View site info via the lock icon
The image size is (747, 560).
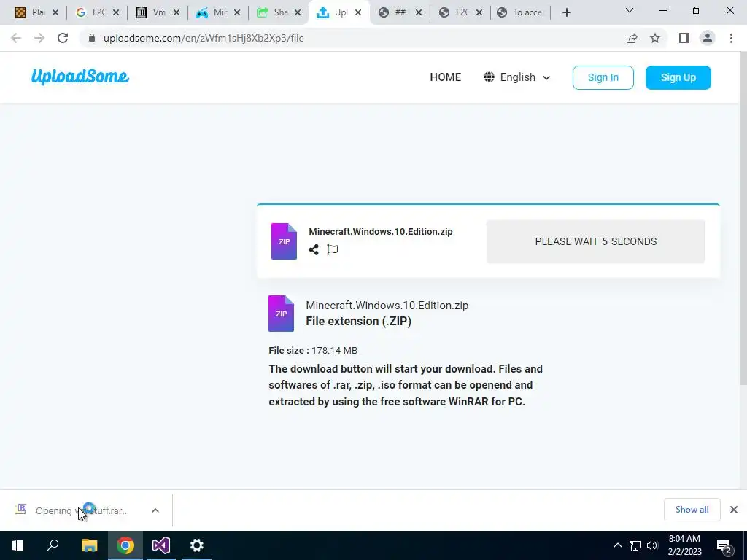[x=92, y=38]
